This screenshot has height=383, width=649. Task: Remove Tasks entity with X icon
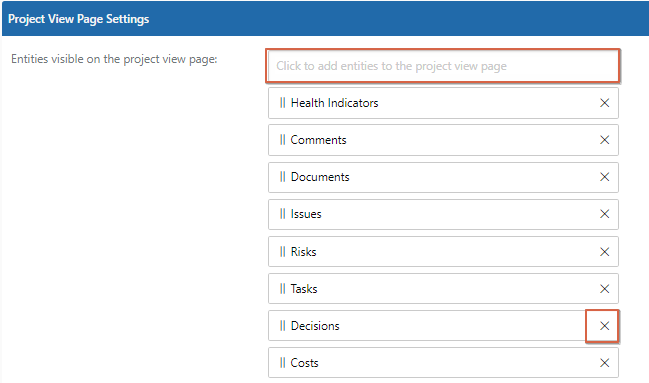click(604, 289)
